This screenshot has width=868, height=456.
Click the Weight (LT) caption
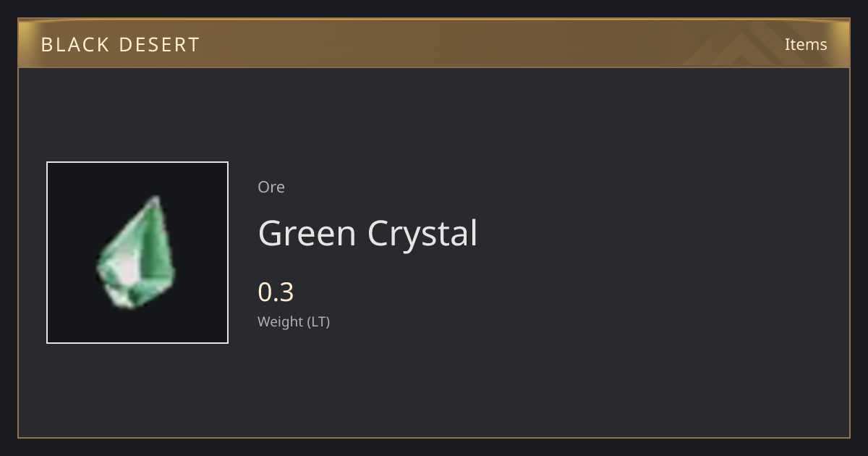click(x=294, y=321)
